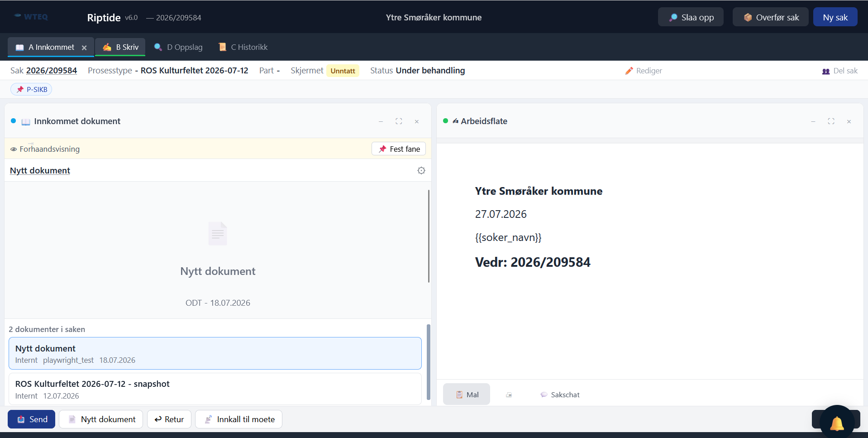
Task: Click the Slaa opp button
Action: [691, 17]
